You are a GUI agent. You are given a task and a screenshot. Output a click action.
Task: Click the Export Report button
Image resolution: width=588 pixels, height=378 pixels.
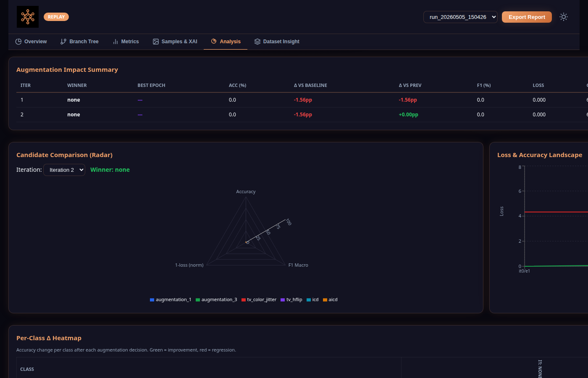click(x=527, y=17)
